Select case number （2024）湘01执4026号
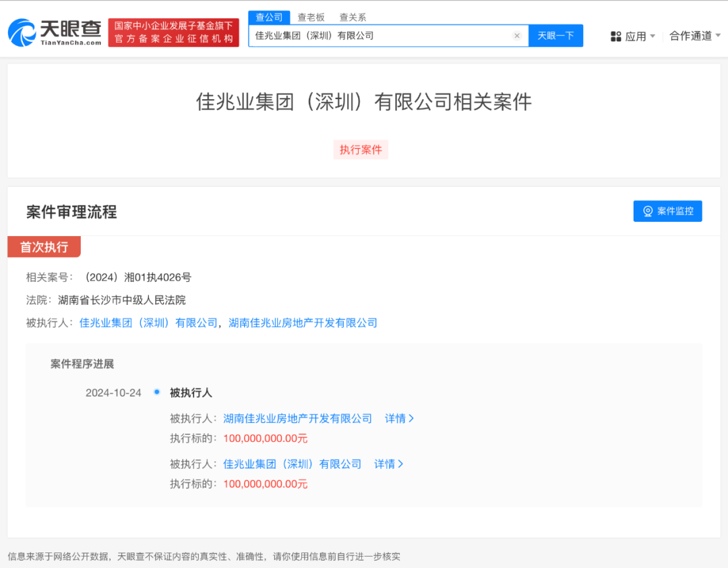 (136, 277)
